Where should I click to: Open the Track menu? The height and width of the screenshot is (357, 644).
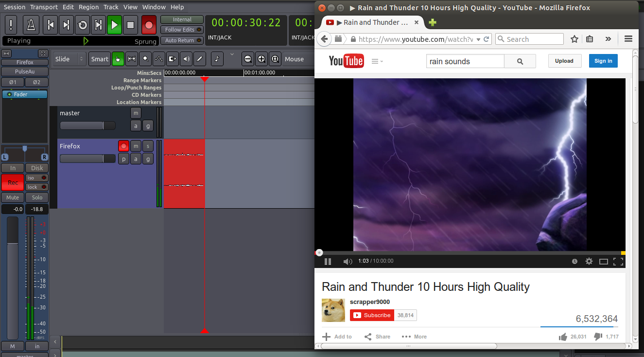tap(111, 7)
